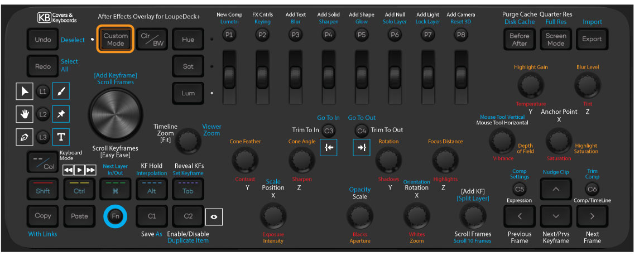
Task: Click the L2 round button
Action: coord(43,114)
